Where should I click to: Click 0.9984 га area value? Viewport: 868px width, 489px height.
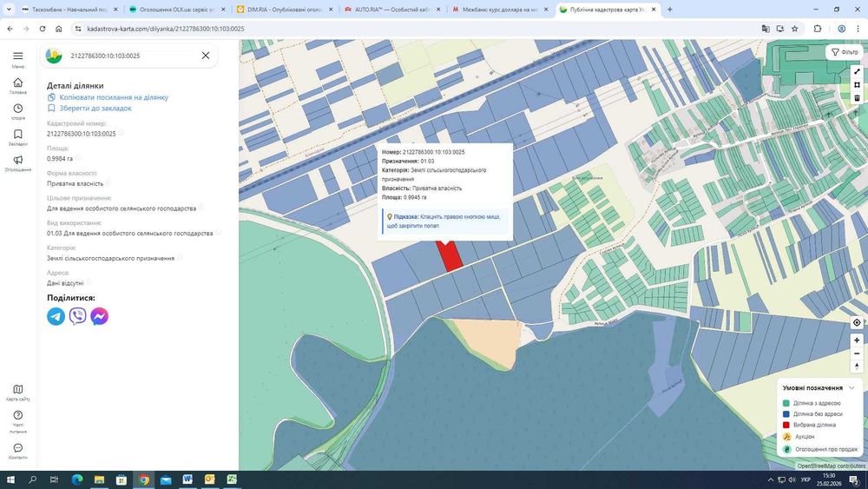[60, 159]
